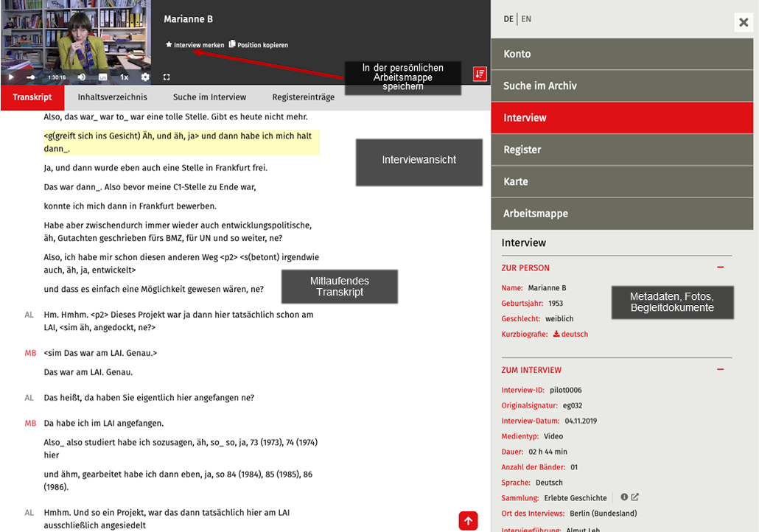The width and height of the screenshot is (759, 532).
Task: Collapse the ZUM INTERVIEW section
Action: pyautogui.click(x=720, y=369)
